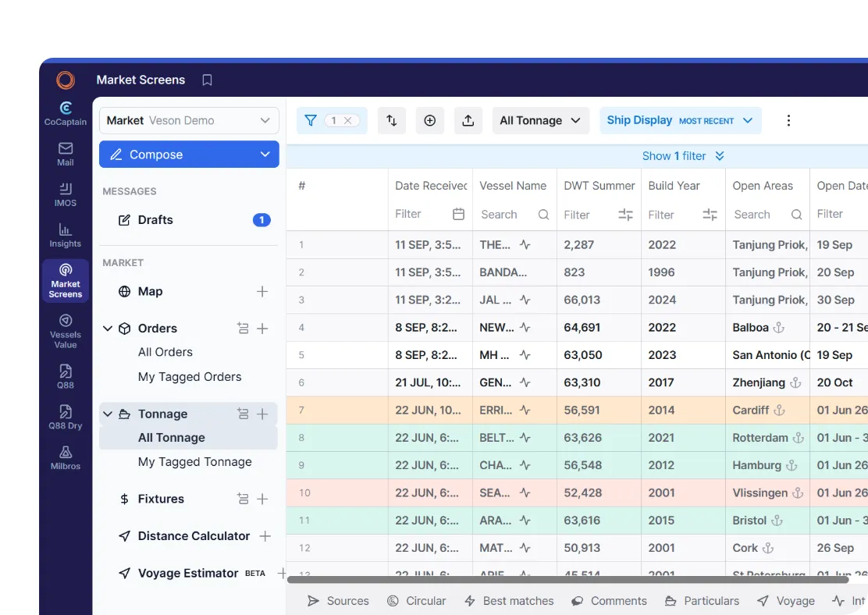Open All Orders list
Image resolution: width=868 pixels, height=615 pixels.
coord(165,352)
